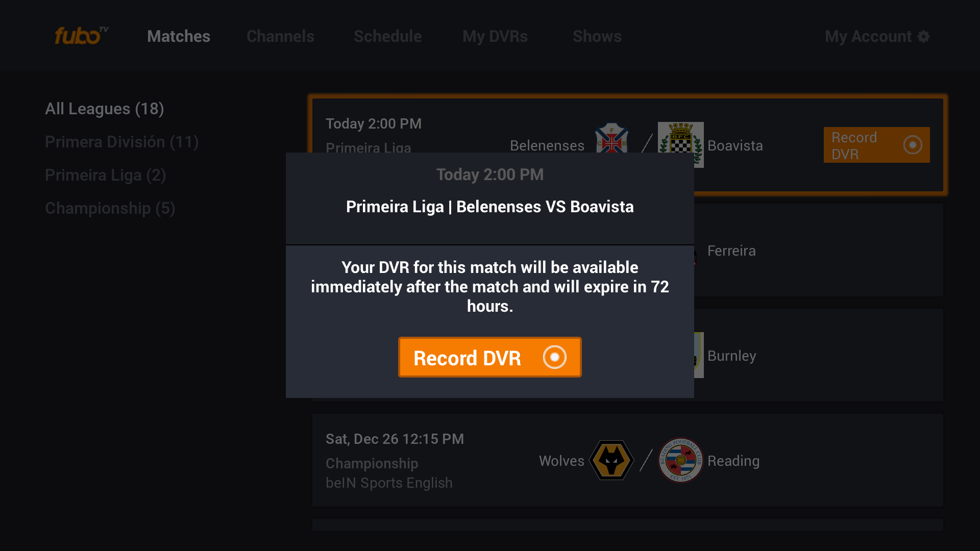The width and height of the screenshot is (980, 551).
Task: Open the Shows section
Action: 597,36
